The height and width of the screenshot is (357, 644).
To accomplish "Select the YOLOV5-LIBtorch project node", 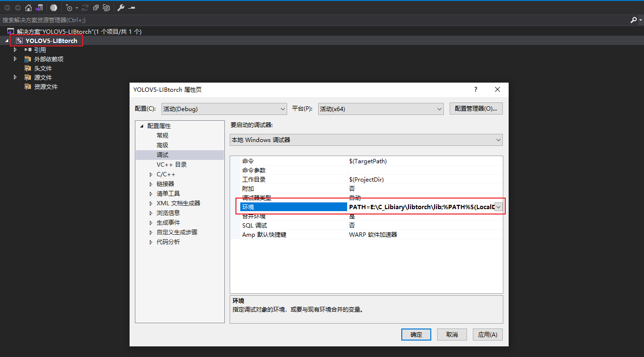I will tap(51, 41).
